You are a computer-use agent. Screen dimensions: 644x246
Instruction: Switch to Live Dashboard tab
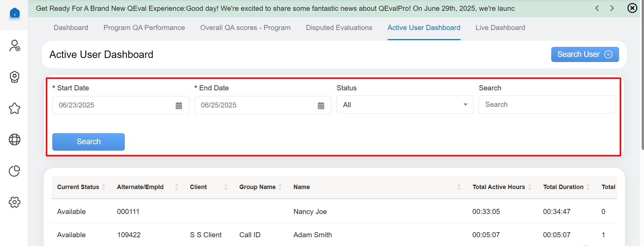click(500, 28)
